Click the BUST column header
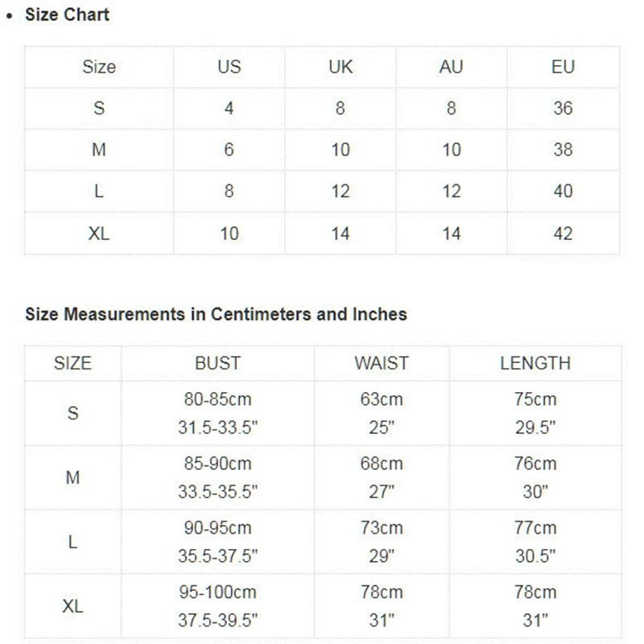The width and height of the screenshot is (644, 644). (217, 363)
